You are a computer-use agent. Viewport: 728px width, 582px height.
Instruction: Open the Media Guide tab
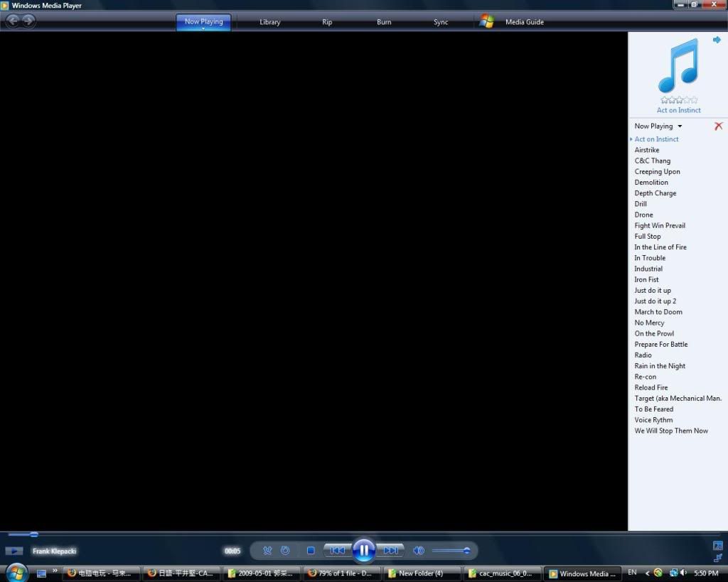click(x=524, y=22)
